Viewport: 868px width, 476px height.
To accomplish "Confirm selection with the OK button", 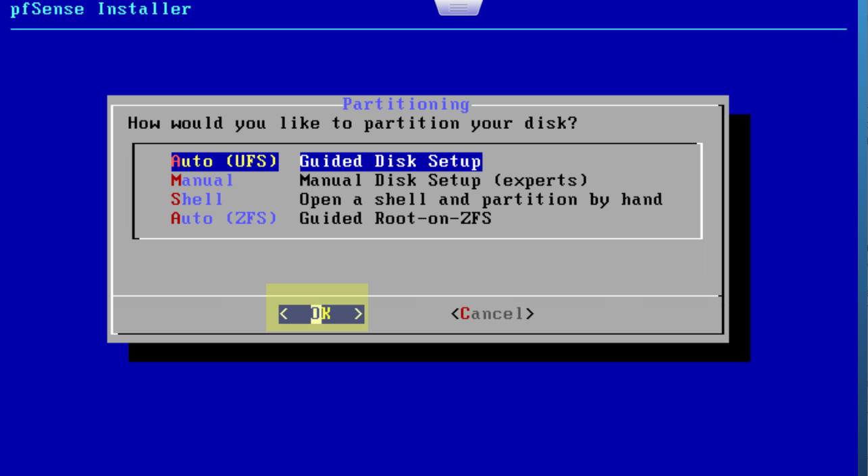I will 322,314.
